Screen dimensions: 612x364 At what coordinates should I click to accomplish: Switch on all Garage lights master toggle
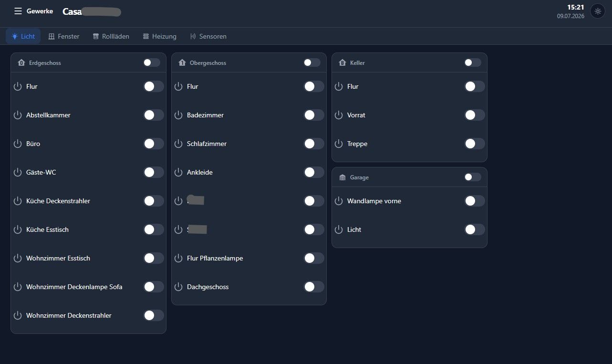(x=473, y=177)
